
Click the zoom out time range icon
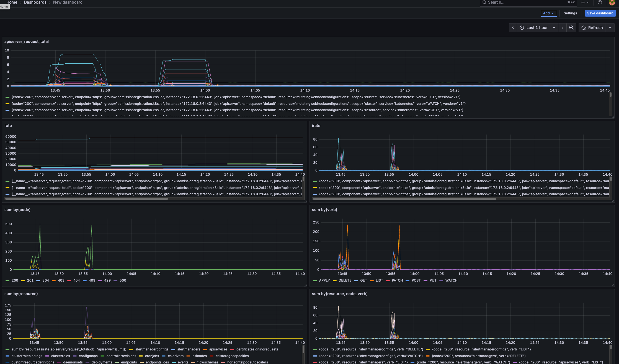click(571, 28)
